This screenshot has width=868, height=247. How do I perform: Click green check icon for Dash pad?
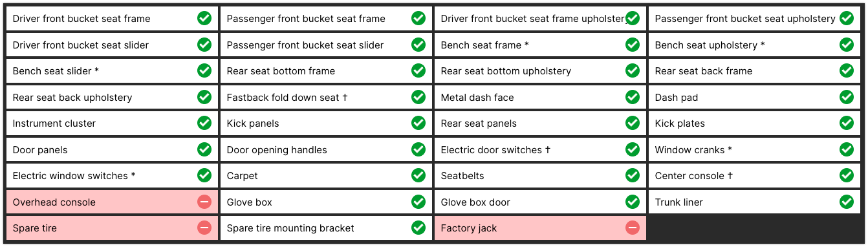pyautogui.click(x=847, y=98)
